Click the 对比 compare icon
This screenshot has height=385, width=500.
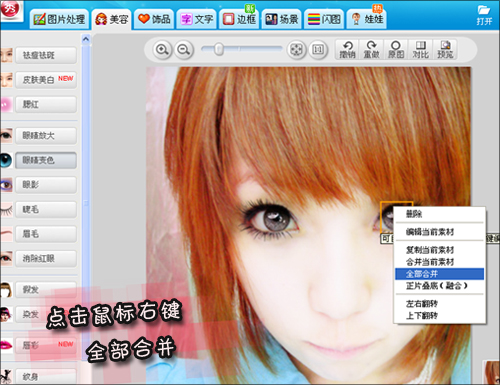point(420,50)
